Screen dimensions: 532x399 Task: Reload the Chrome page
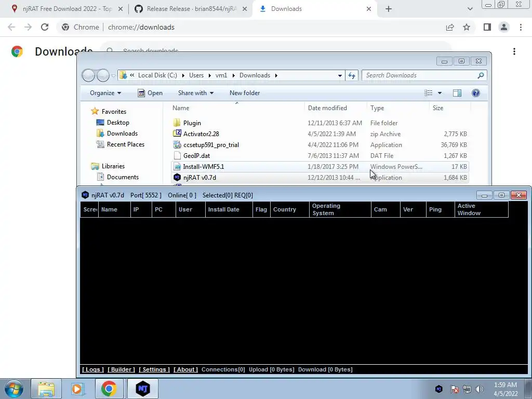pyautogui.click(x=45, y=27)
